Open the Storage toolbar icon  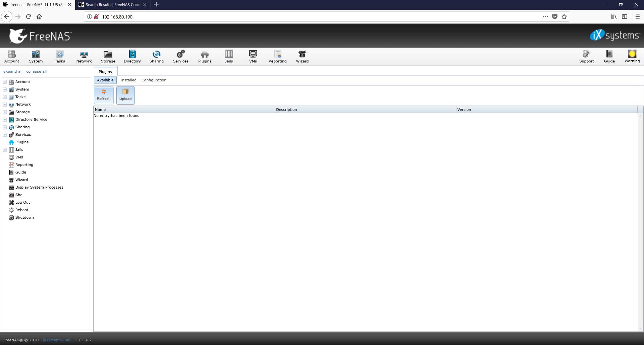(108, 57)
